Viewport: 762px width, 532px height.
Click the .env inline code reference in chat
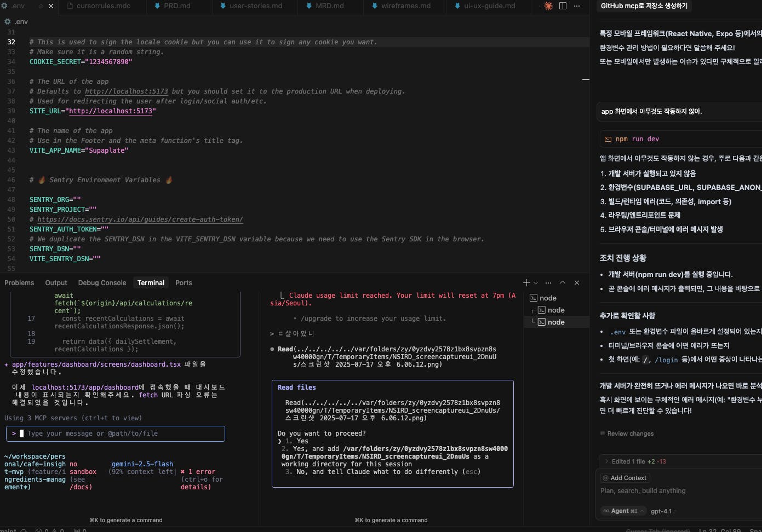point(618,332)
